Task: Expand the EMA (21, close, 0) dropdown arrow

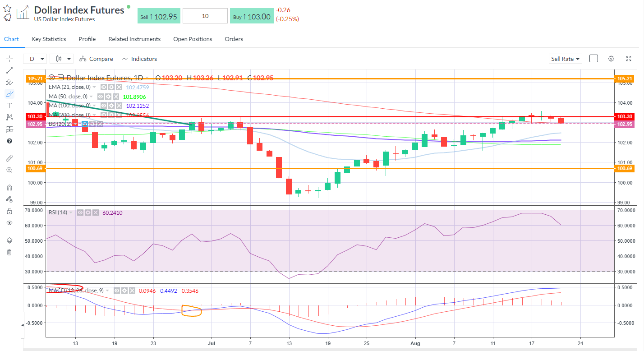Action: point(94,87)
